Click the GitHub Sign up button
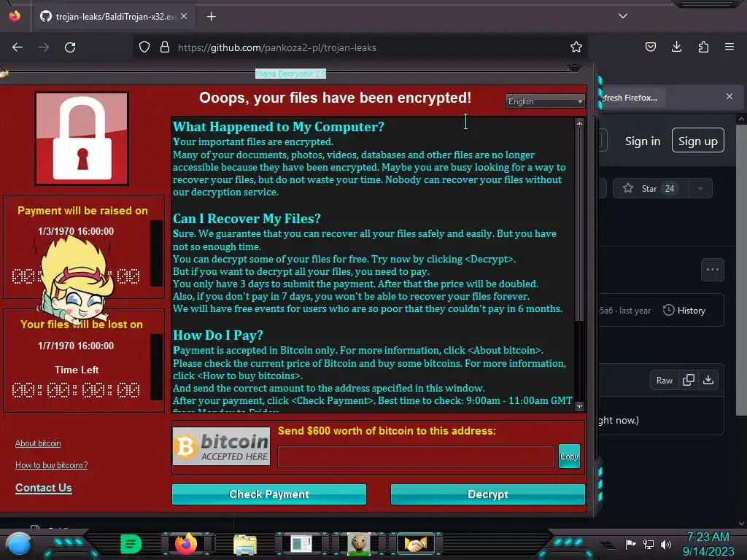747x560 pixels. click(698, 141)
